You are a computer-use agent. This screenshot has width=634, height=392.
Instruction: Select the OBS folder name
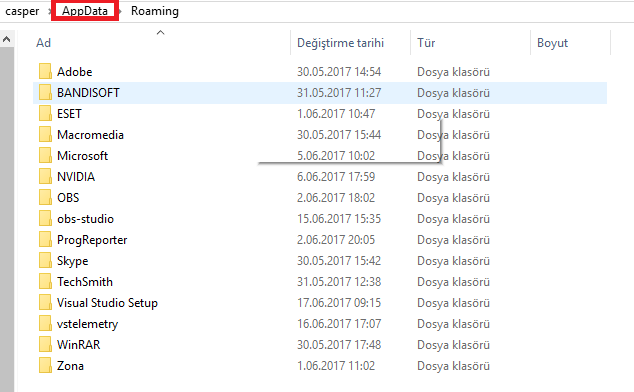pyautogui.click(x=68, y=198)
